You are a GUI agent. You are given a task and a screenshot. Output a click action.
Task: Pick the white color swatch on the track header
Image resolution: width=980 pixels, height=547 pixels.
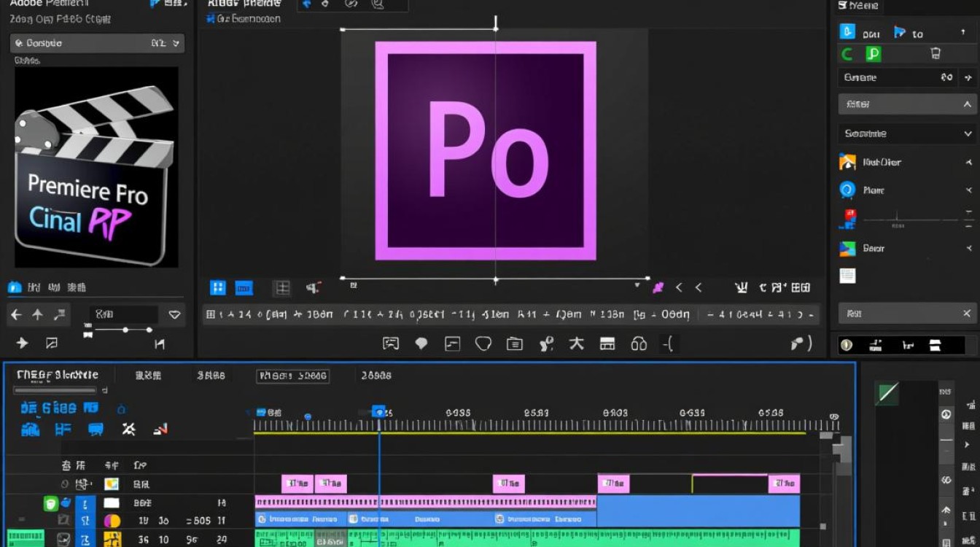coord(112,503)
